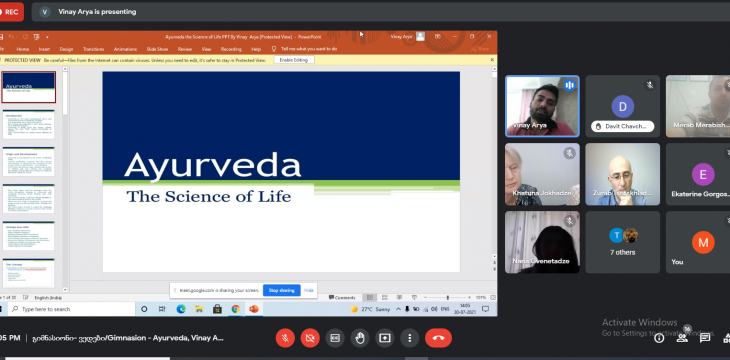The height and width of the screenshot is (360, 730).
Task: Hide the screen sharing notification bar
Action: (309, 290)
